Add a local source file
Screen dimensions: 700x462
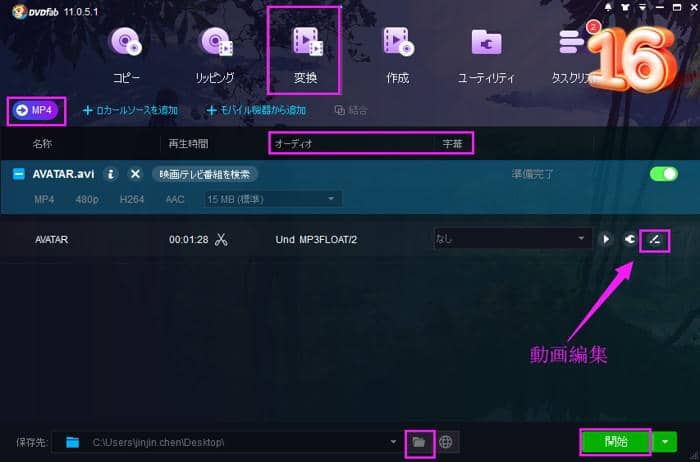[x=131, y=110]
